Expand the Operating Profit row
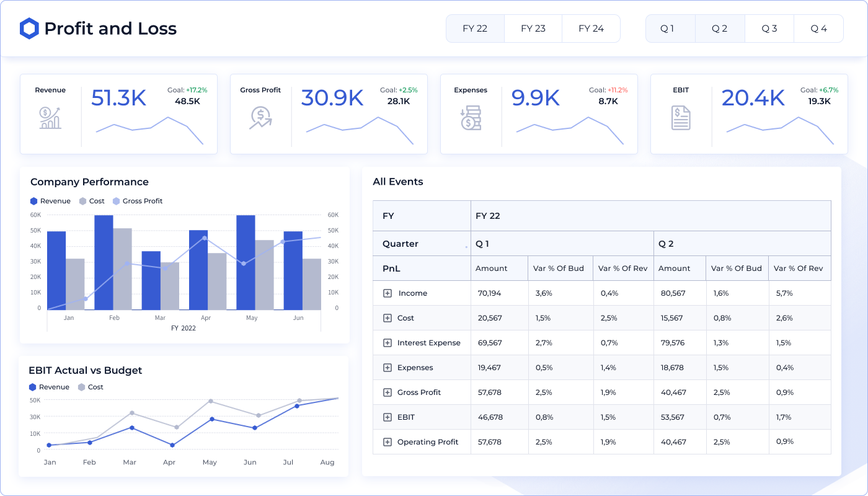 coord(387,442)
